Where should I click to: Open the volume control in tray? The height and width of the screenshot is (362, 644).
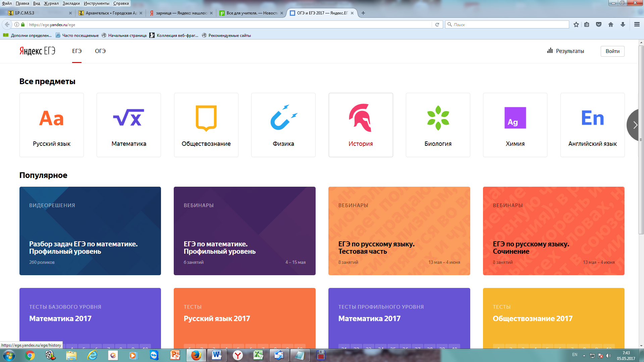(x=608, y=356)
